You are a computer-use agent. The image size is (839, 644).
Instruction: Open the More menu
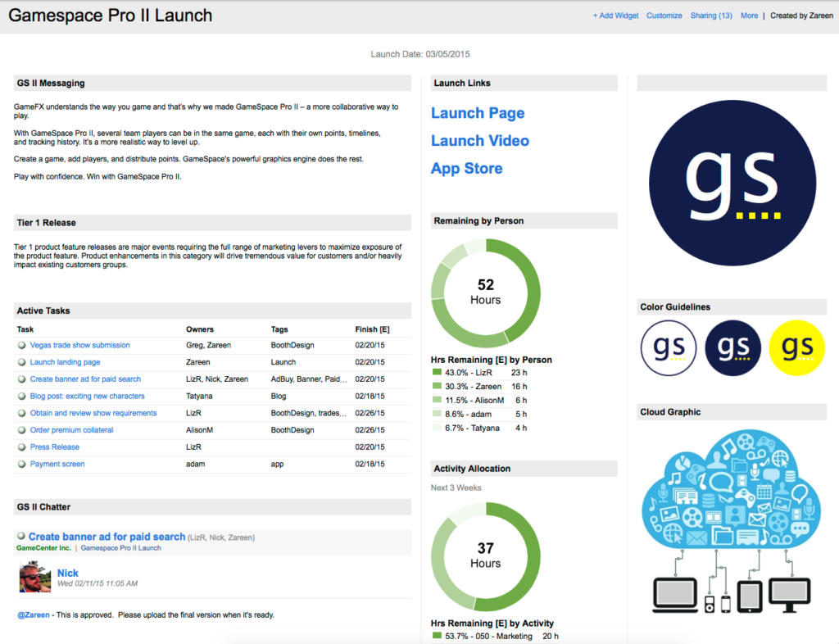pos(749,16)
